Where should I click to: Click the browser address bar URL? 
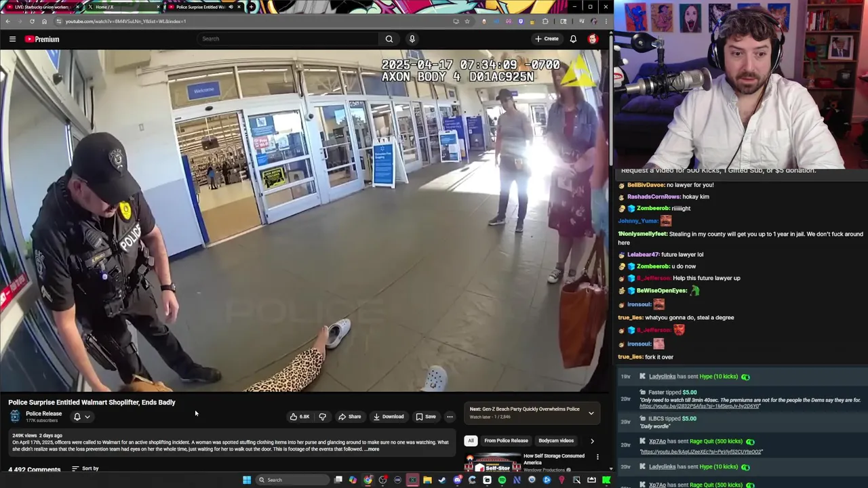[x=125, y=21]
